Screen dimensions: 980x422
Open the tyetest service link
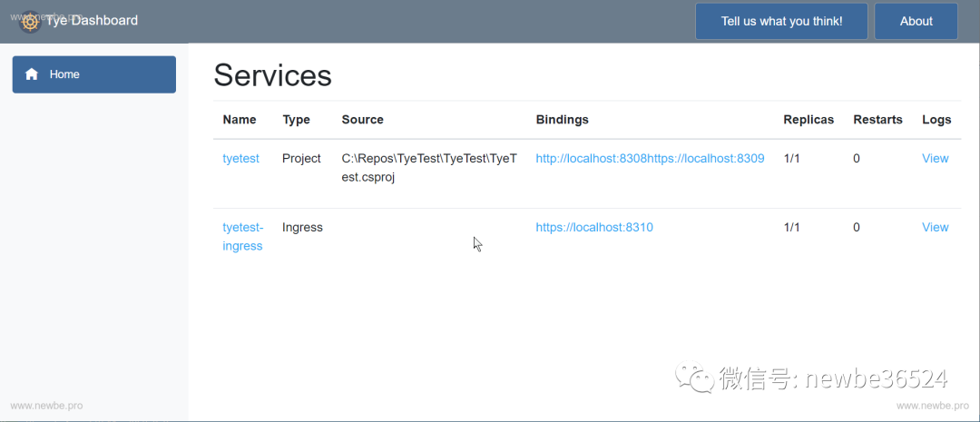click(240, 158)
